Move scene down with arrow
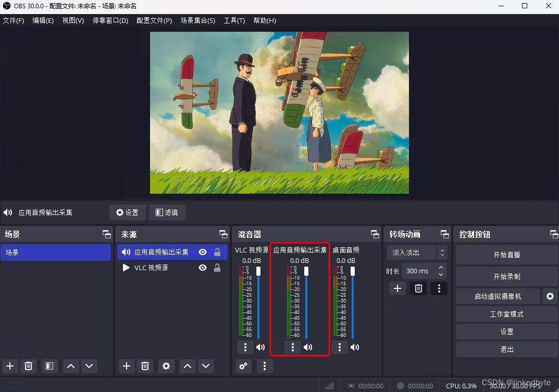 click(89, 366)
